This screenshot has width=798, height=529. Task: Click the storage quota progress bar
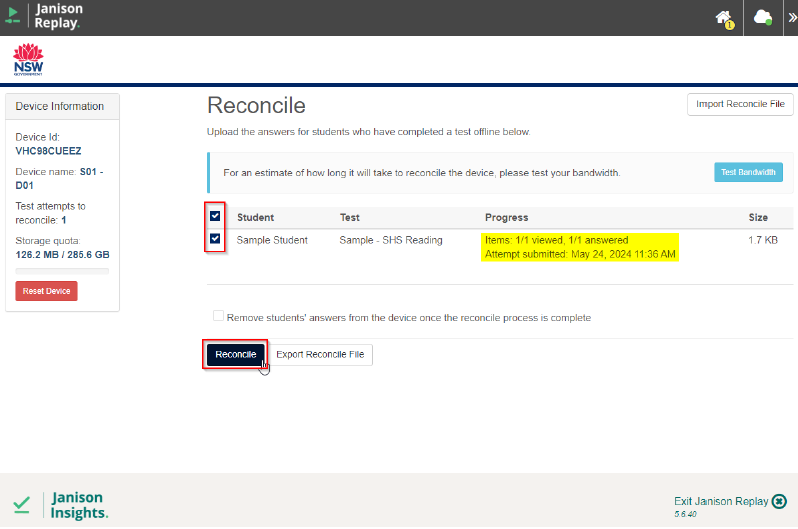[x=62, y=271]
